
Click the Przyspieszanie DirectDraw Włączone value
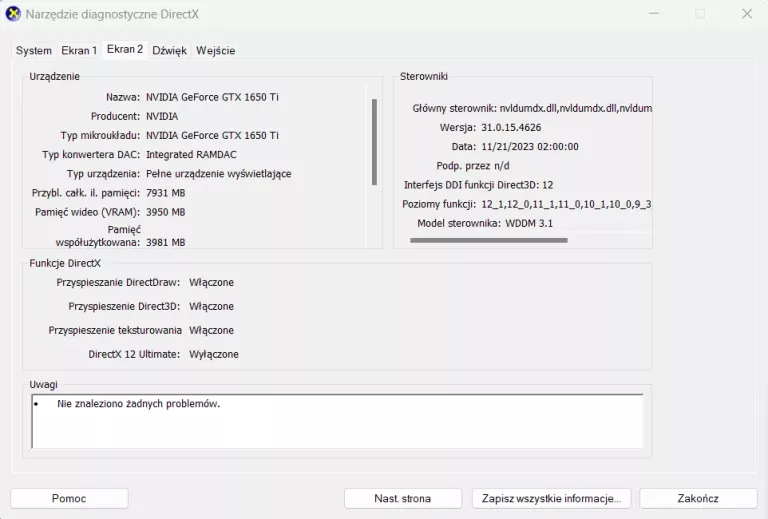click(x=211, y=283)
